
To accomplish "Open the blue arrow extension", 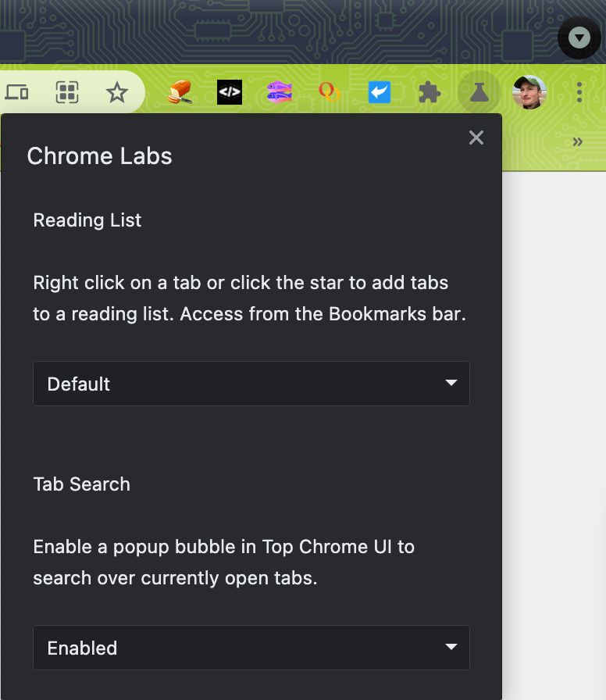I will point(380,93).
